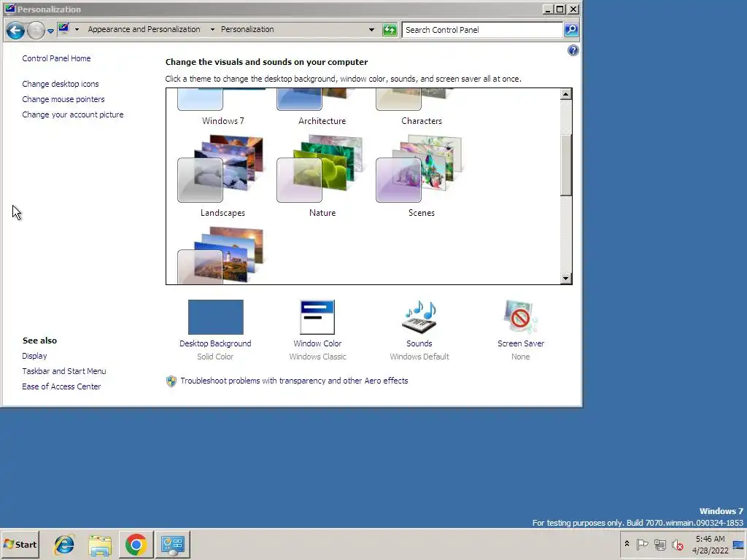The image size is (747, 560).
Task: Click the Control Panel taskbar button
Action: (172, 545)
